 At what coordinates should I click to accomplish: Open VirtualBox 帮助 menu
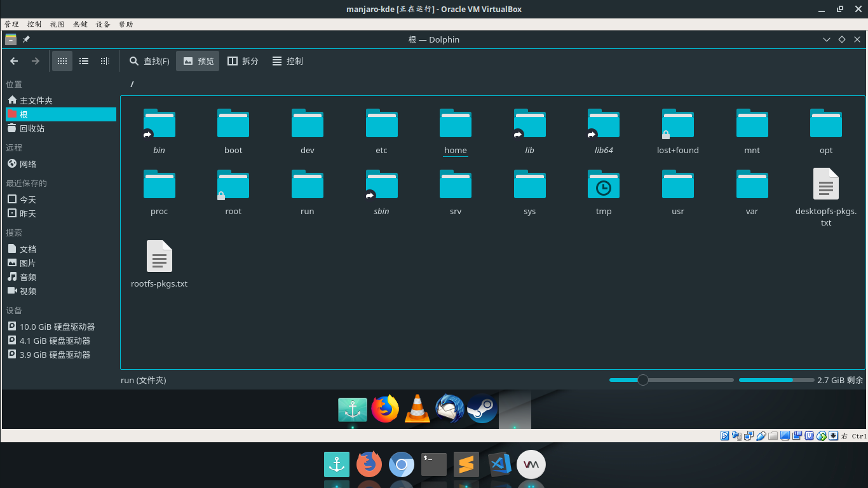[x=126, y=24]
